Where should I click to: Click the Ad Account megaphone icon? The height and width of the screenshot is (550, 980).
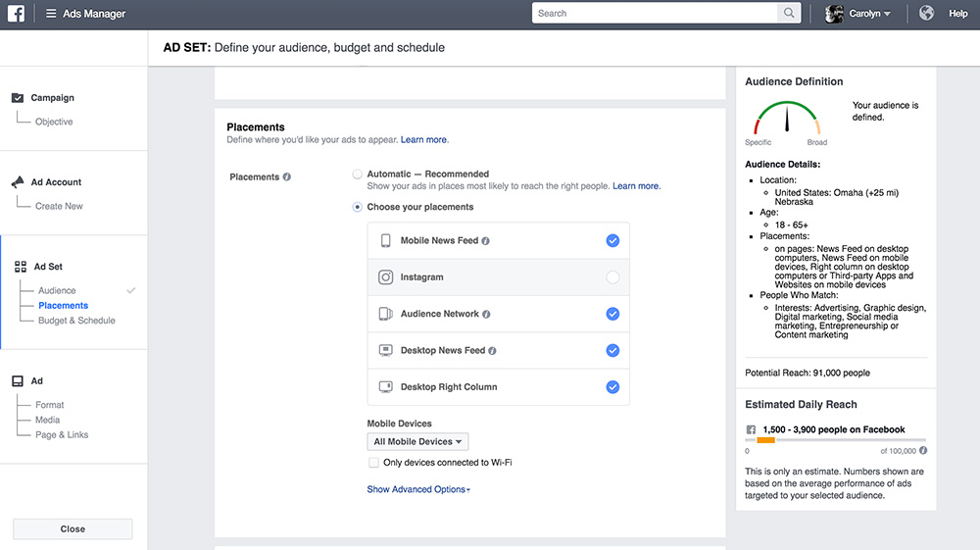[18, 182]
